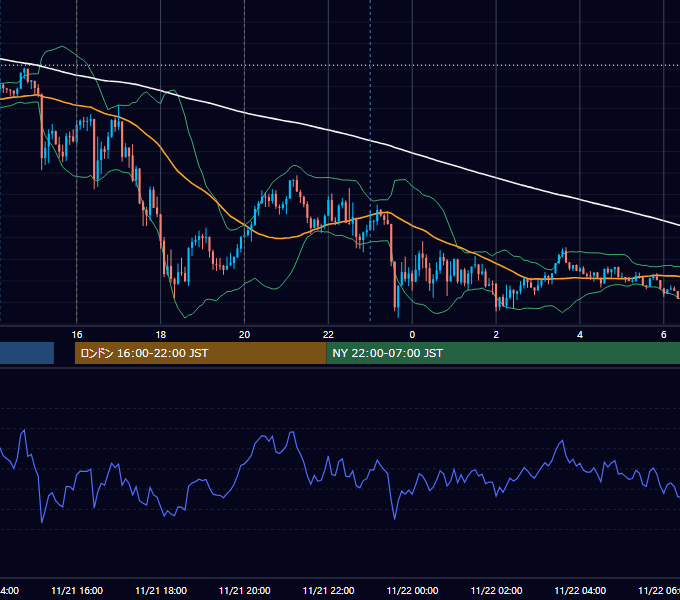
Task: Click the blue session bar before London
Action: point(27,353)
